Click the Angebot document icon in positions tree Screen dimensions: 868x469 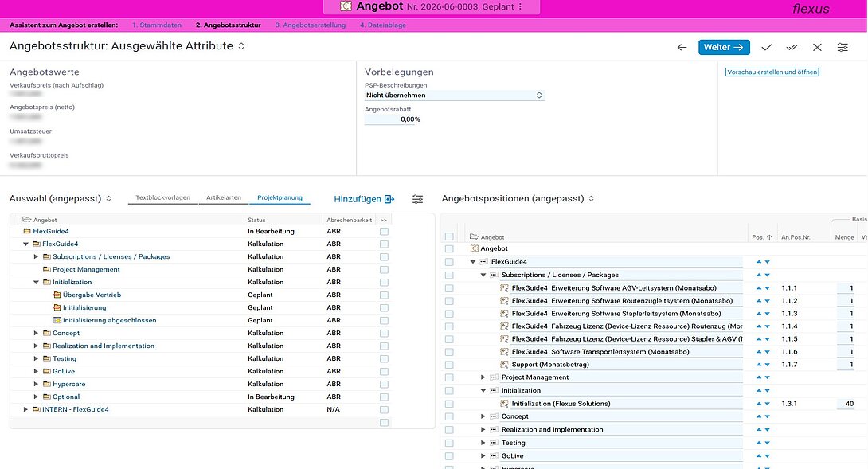tap(474, 248)
